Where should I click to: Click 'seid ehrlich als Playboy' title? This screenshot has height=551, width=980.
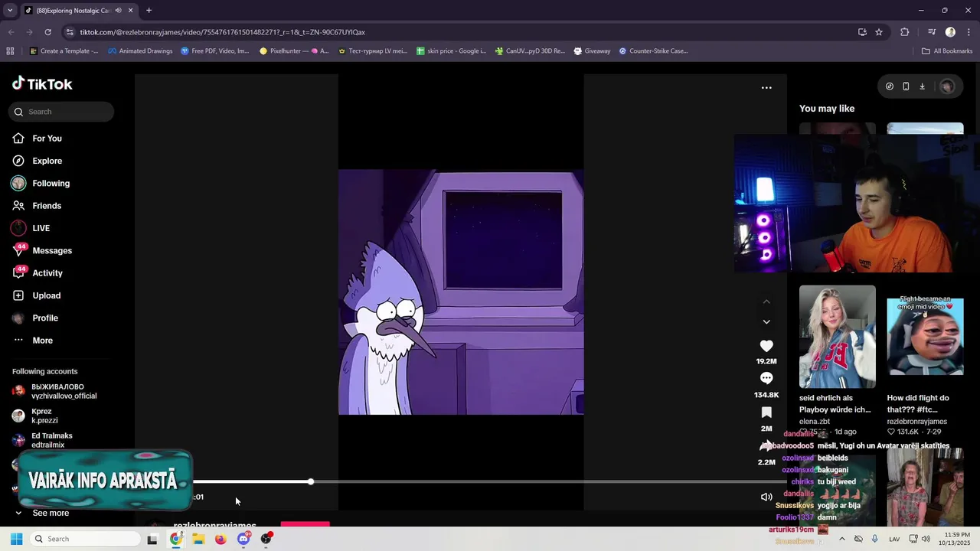point(835,403)
